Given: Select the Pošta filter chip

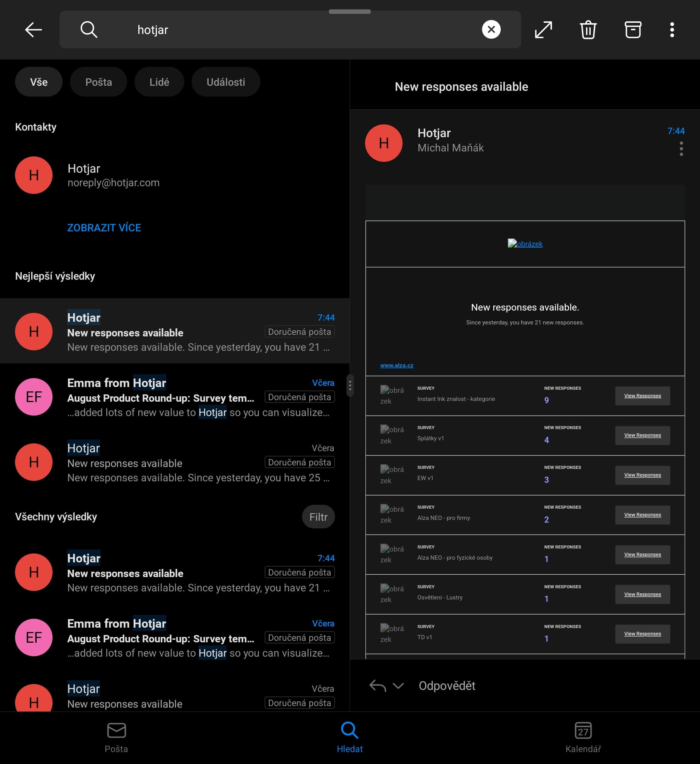Looking at the screenshot, I should 99,82.
